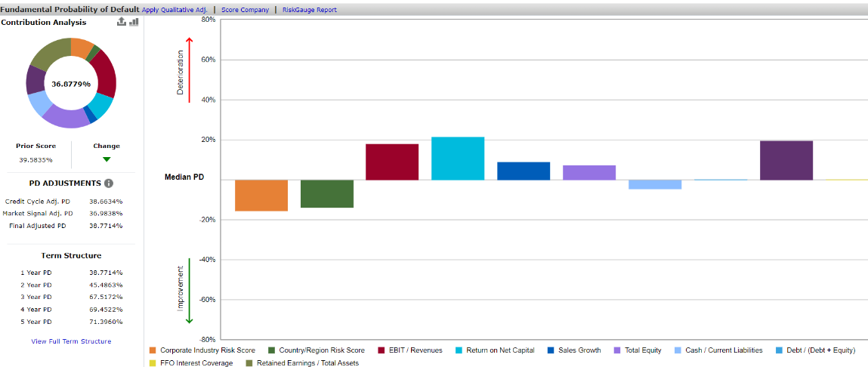The width and height of the screenshot is (868, 367).
Task: Click the orange Corporate Industry Risk bar
Action: pos(261,195)
